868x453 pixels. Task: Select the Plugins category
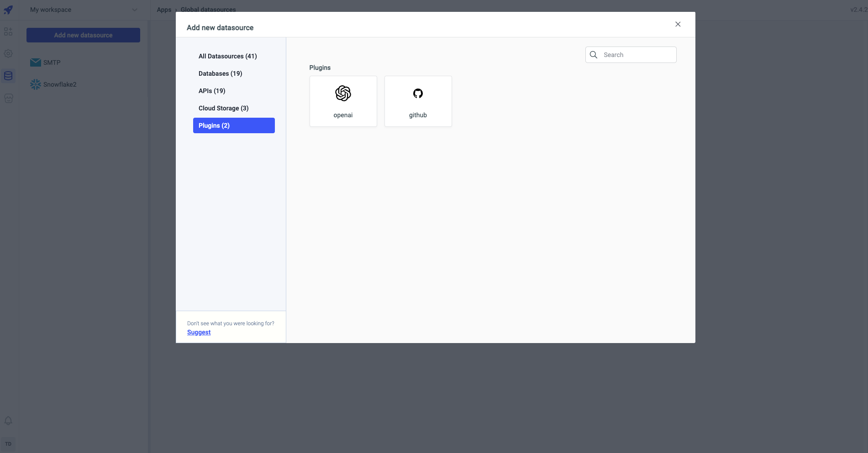pos(233,125)
